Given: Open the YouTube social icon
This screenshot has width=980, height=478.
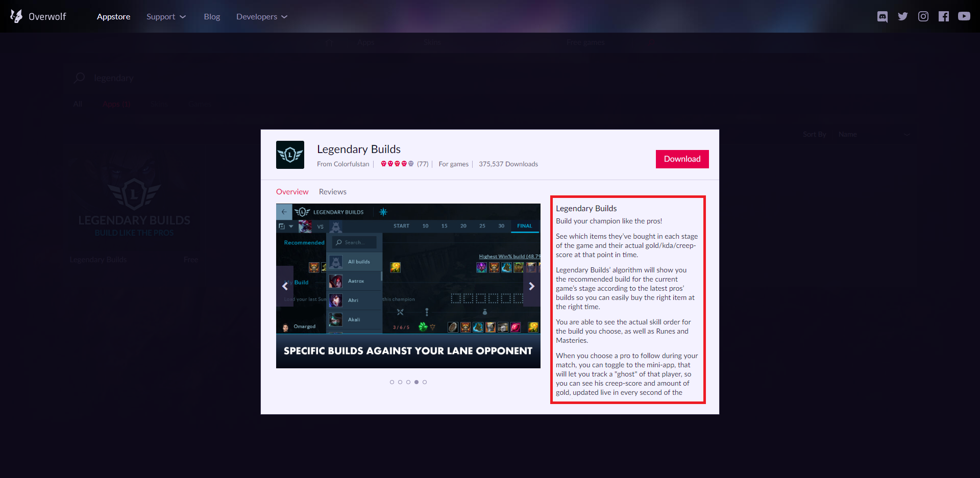Looking at the screenshot, I should point(964,16).
